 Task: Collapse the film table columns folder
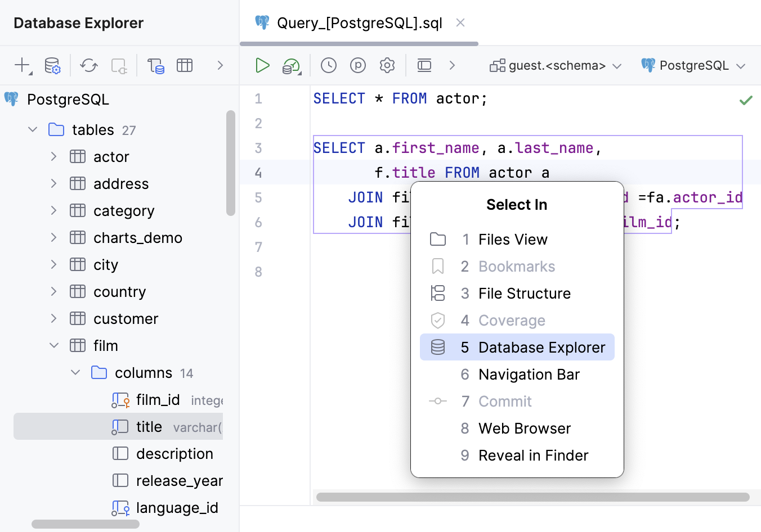pos(75,372)
